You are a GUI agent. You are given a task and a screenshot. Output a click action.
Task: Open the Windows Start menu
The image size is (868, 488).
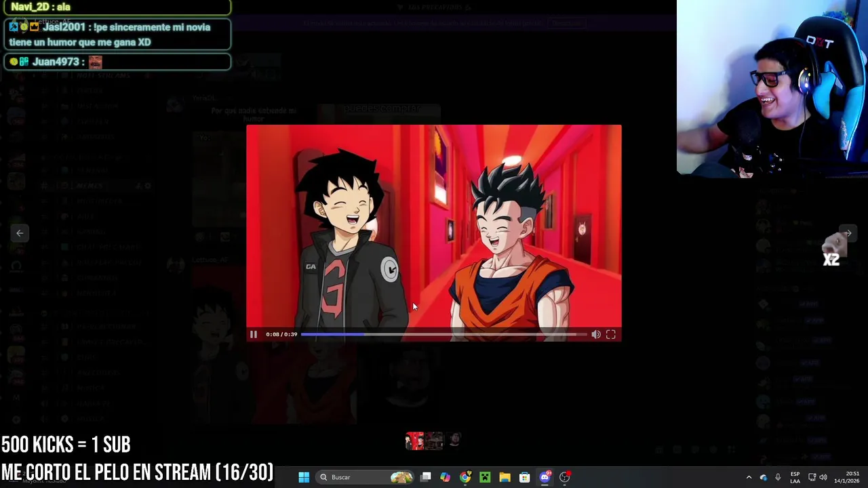[304, 477]
